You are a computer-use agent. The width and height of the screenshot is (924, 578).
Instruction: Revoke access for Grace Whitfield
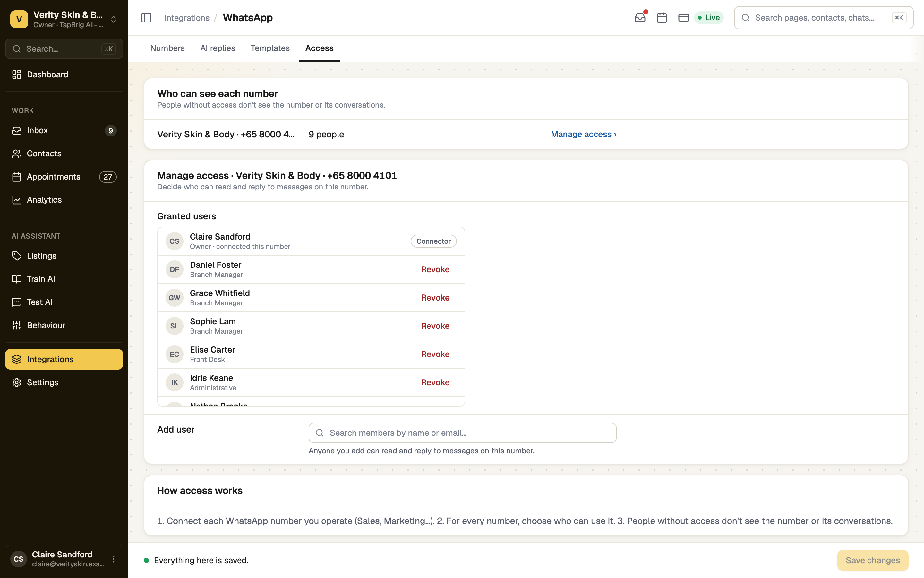click(435, 298)
